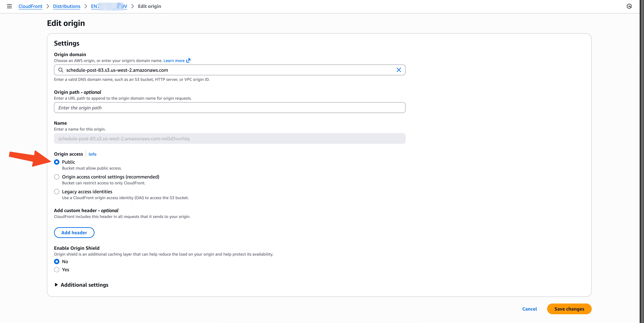
Task: Cancel editing the origin
Action: pyautogui.click(x=529, y=309)
